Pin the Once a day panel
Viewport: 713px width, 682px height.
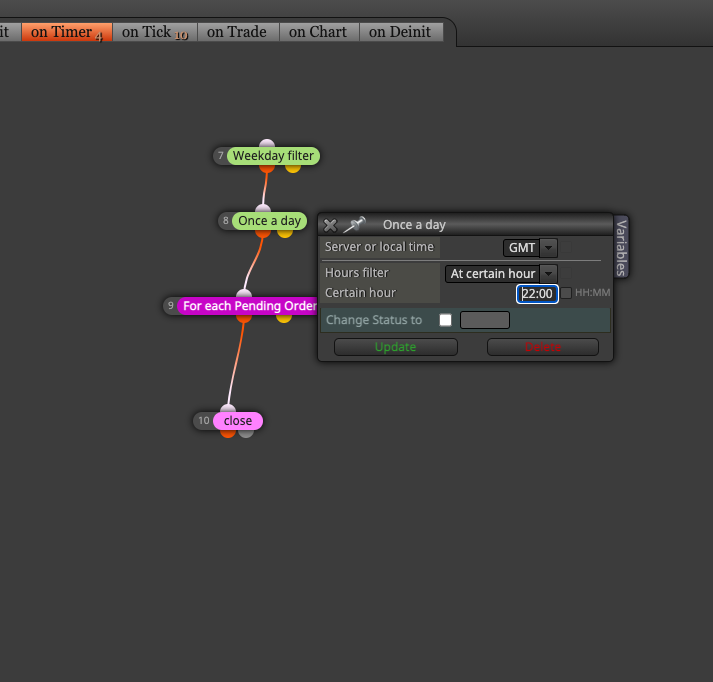point(354,224)
